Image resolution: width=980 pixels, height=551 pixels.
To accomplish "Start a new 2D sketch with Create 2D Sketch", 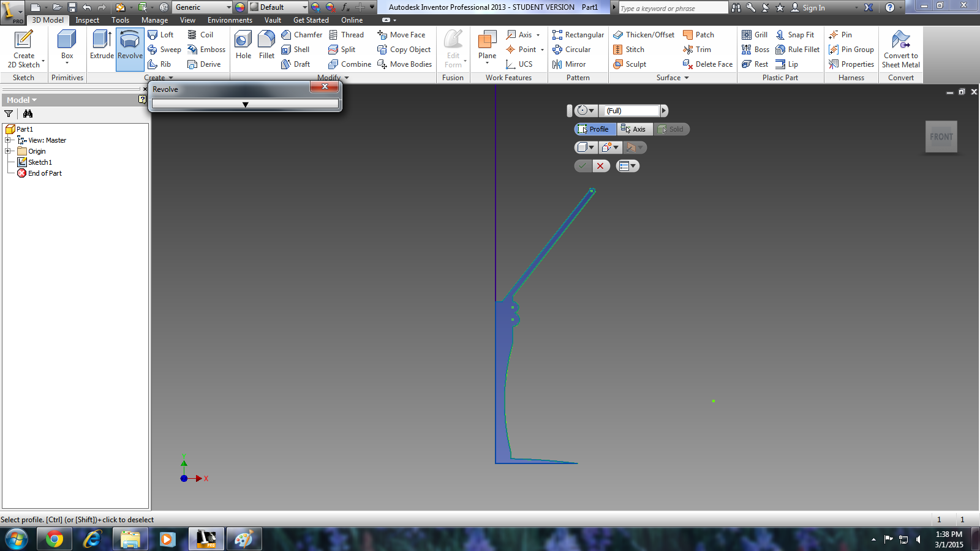I will [x=24, y=49].
